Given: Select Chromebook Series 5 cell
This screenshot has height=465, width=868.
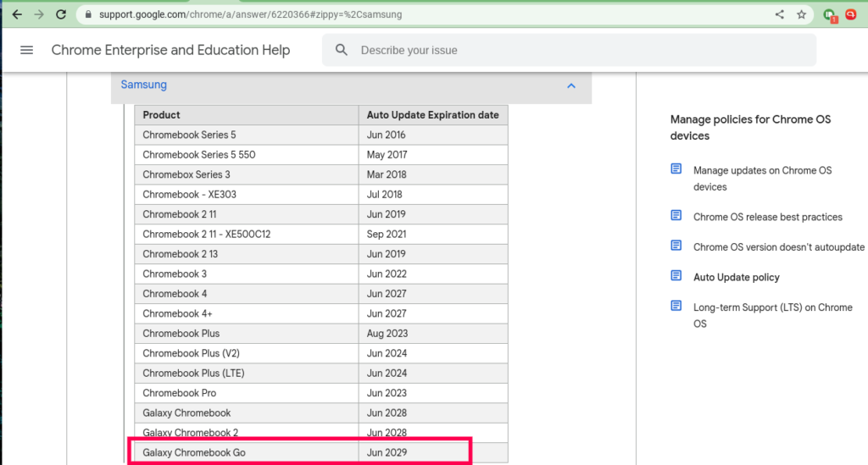Looking at the screenshot, I should tap(247, 135).
